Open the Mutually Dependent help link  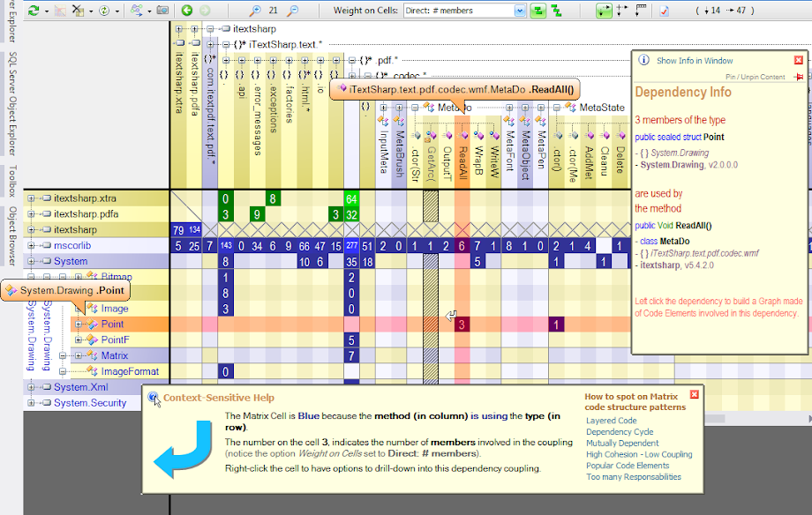(x=622, y=443)
